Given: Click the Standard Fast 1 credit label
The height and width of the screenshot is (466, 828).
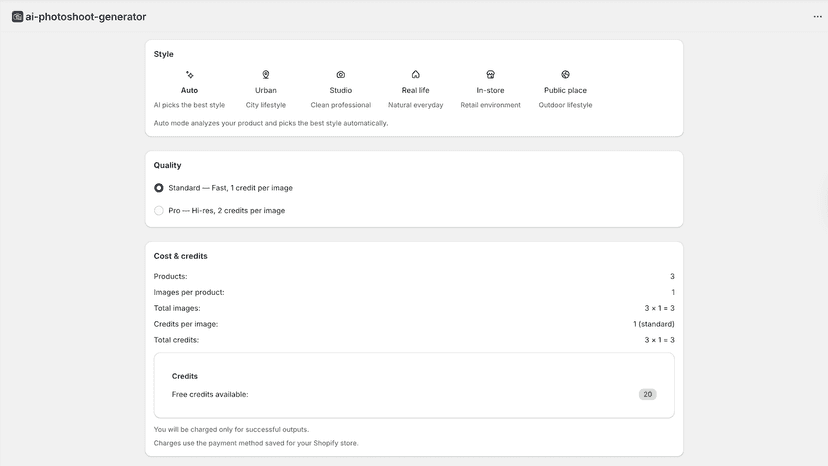Looking at the screenshot, I should [x=230, y=188].
